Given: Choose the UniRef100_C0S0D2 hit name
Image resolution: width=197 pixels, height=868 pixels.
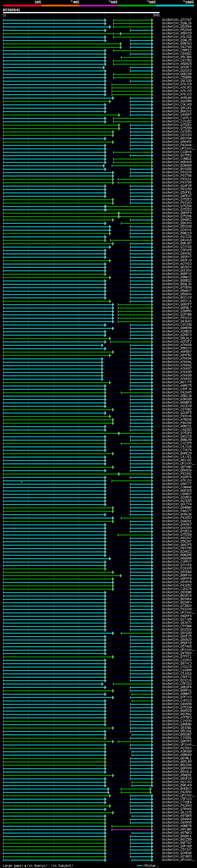Looking at the screenshot, I should point(177,121).
